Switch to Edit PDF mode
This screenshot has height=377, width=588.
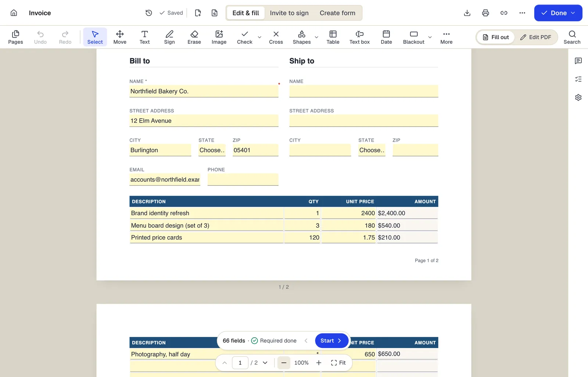pyautogui.click(x=535, y=37)
